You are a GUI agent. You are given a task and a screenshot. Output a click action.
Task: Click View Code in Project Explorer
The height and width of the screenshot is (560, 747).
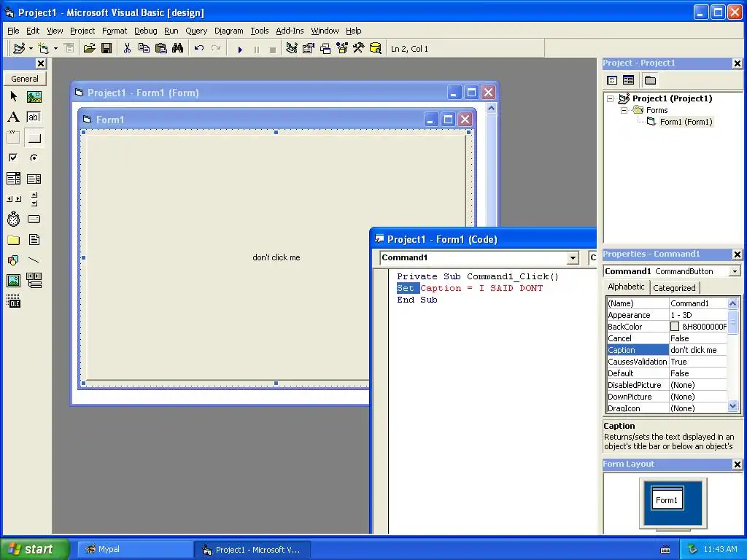(x=612, y=80)
